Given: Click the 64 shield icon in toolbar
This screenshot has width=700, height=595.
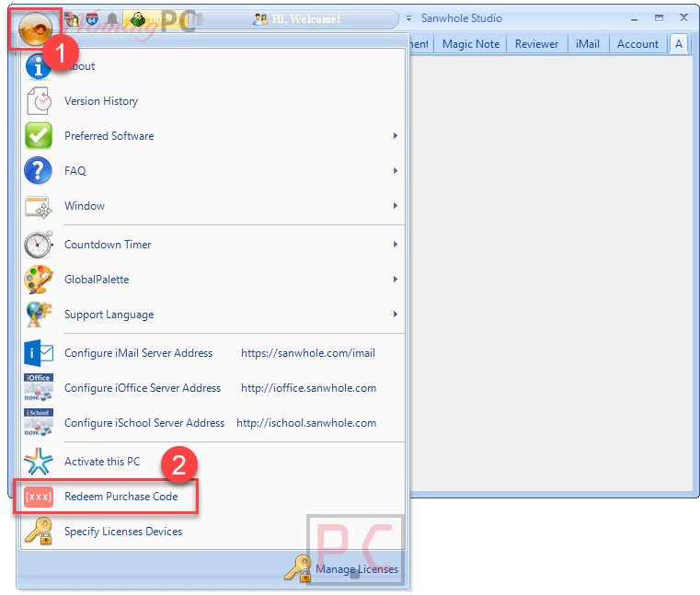Looking at the screenshot, I should [92, 18].
